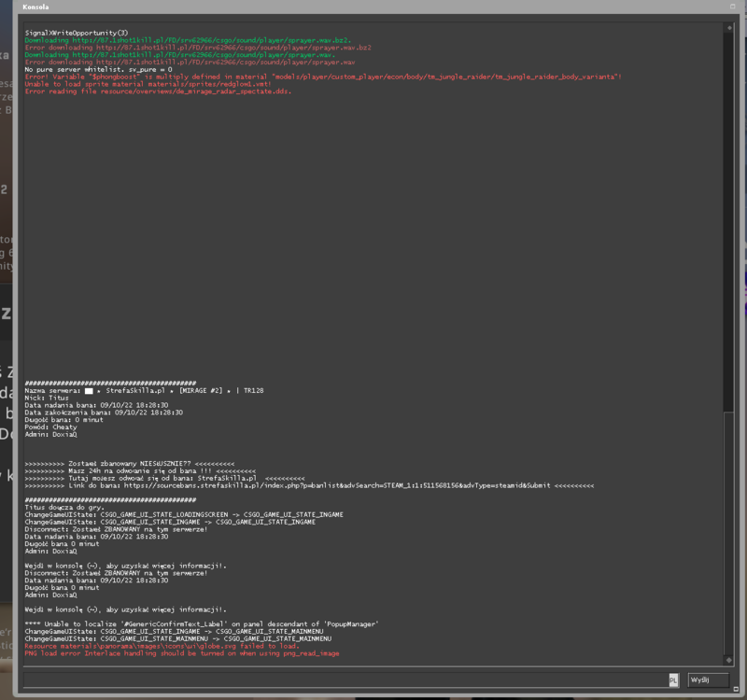The width and height of the screenshot is (747, 700).
Task: Select the 'Data zakończenia bana' line
Action: (104, 413)
